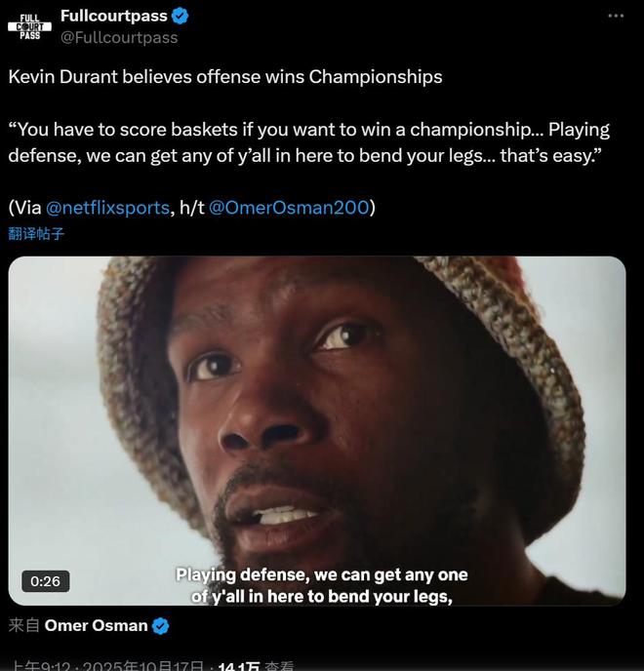Click the headline text about Kevin Durant
Screen dimensions: 644x671
225,76
